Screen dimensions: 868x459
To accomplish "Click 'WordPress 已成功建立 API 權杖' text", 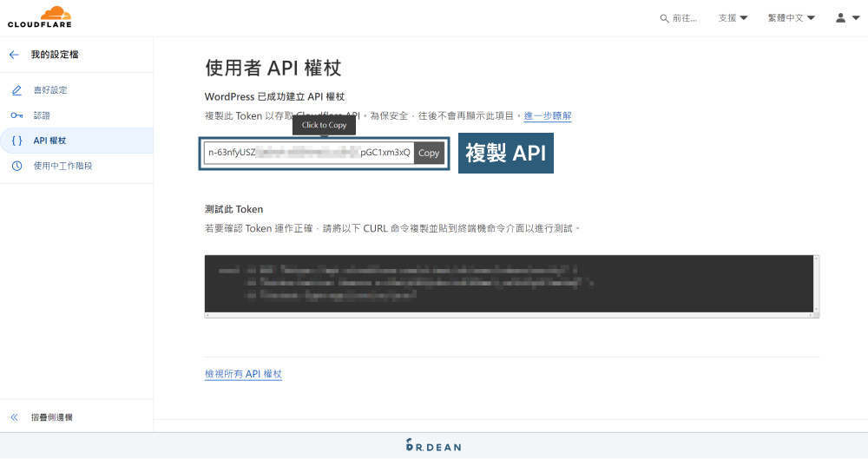I will pos(274,96).
